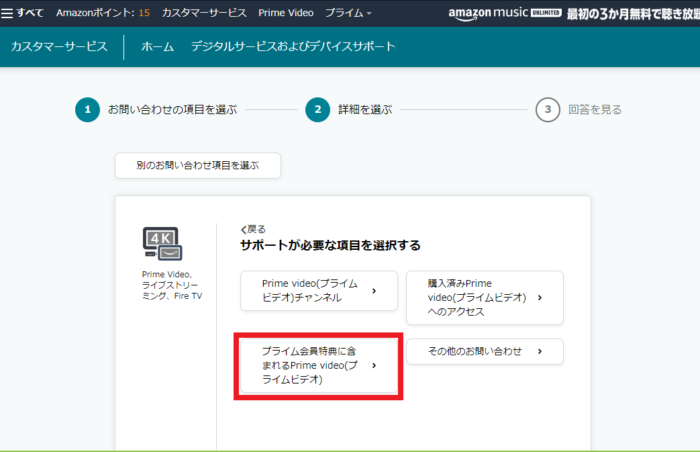Click step 3 circle 回答を見る
The image size is (700, 452).
(x=548, y=109)
